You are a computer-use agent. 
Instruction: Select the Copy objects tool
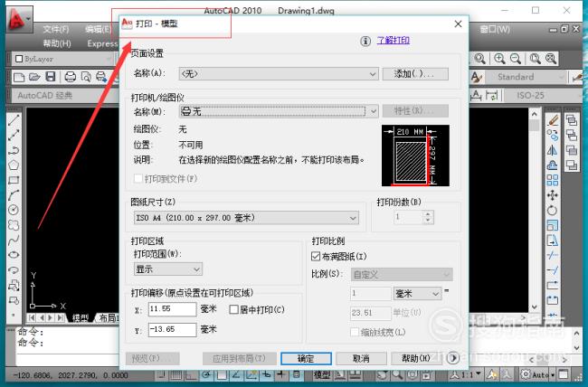(x=553, y=135)
